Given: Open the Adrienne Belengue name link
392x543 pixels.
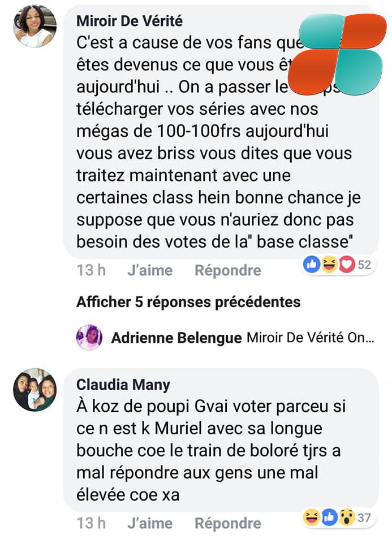Looking at the screenshot, I should tap(176, 338).
